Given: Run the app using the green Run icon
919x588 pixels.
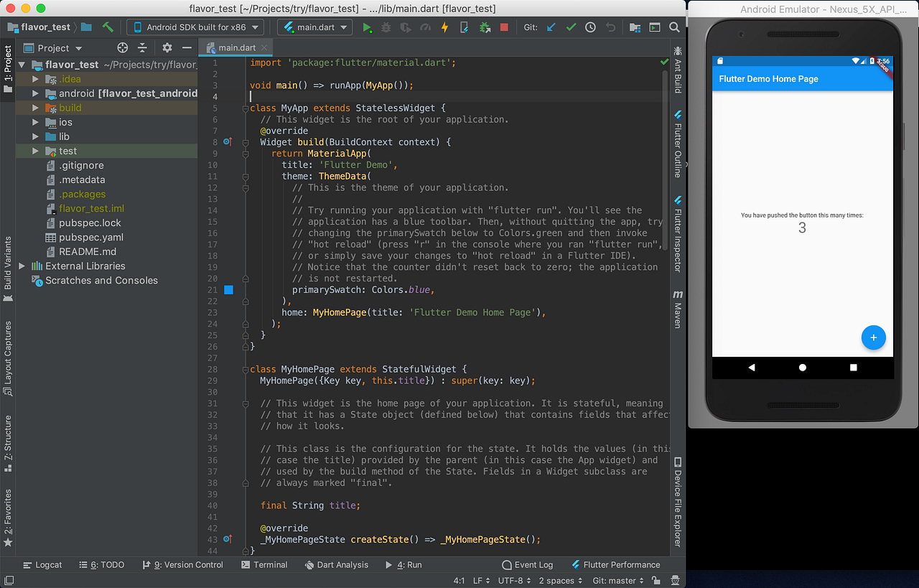Looking at the screenshot, I should pos(367,27).
